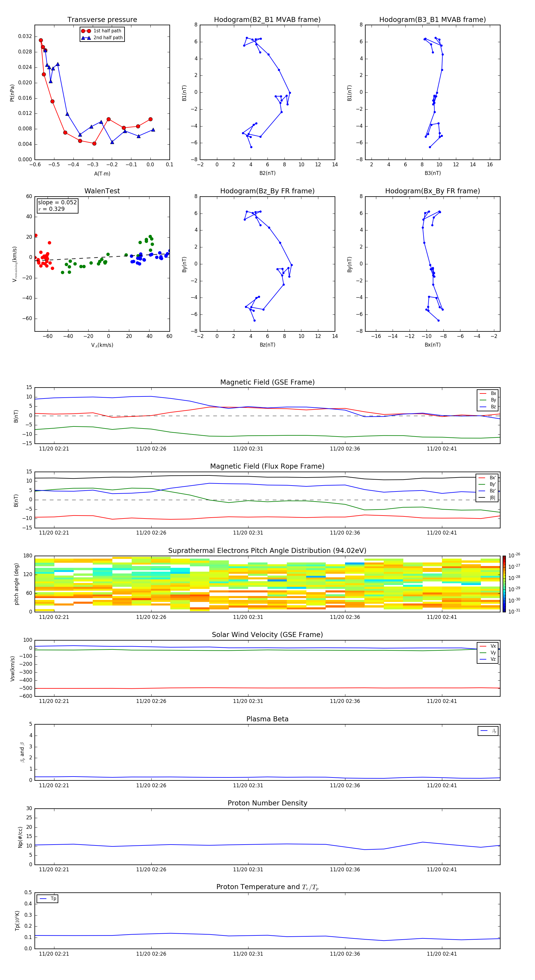Click the 'Bx(nT)' x-axis label

click(x=432, y=345)
